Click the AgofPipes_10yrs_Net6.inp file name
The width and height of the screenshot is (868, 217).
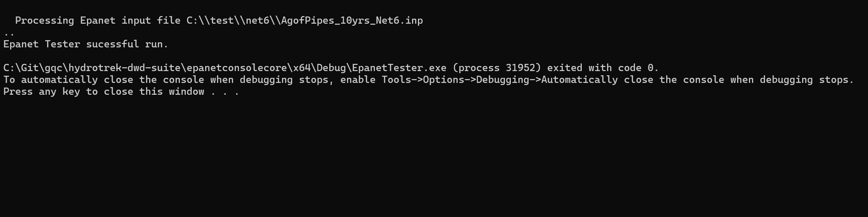click(352, 21)
